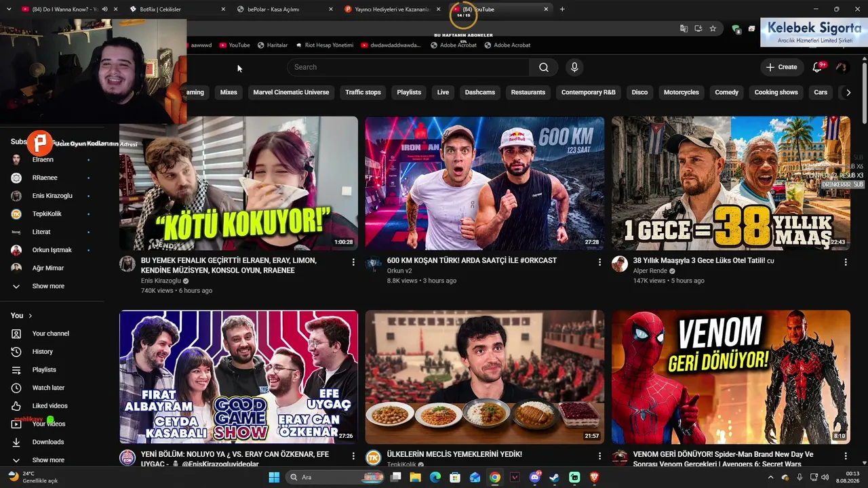Click the Create button

(x=782, y=67)
